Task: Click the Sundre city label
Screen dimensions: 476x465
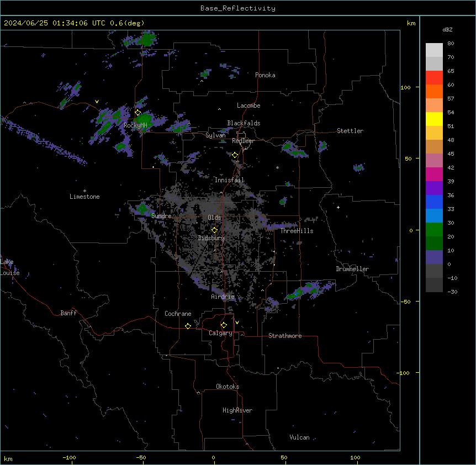Action: (161, 216)
